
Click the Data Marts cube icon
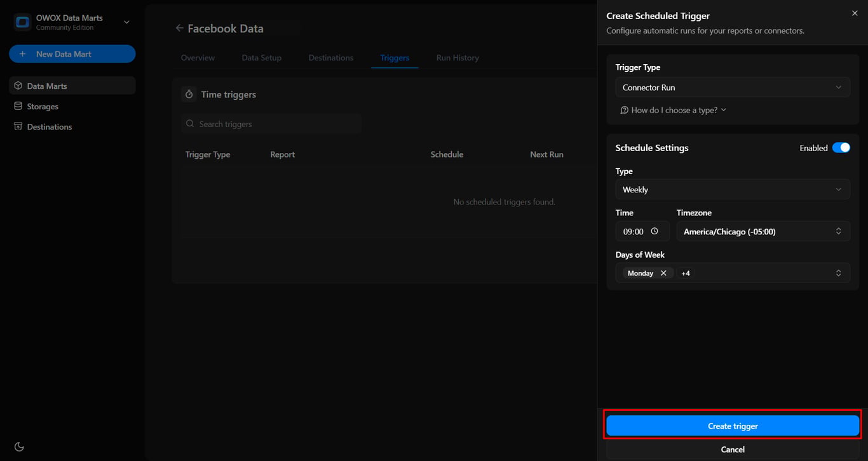(18, 86)
